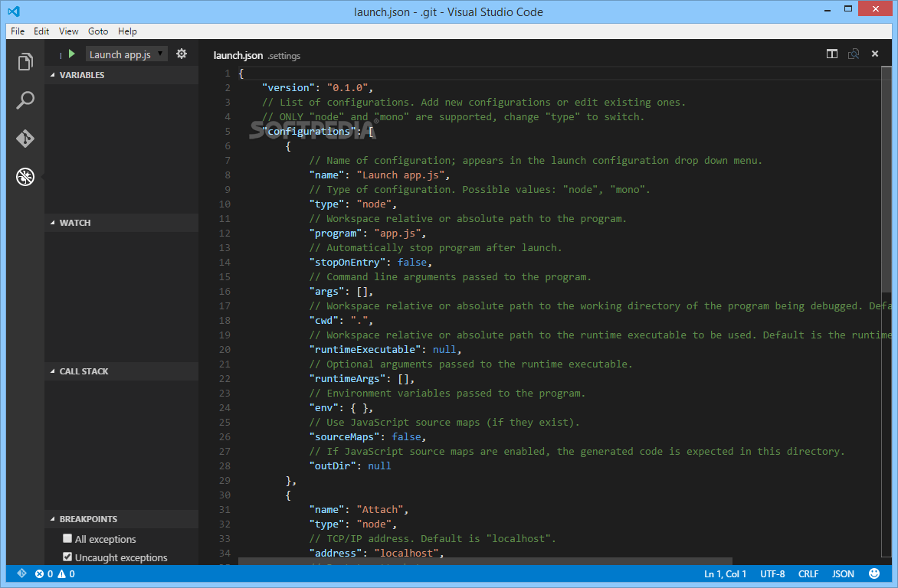Enable the All exceptions breakpoint checkbox
The width and height of the screenshot is (898, 588).
click(x=67, y=538)
